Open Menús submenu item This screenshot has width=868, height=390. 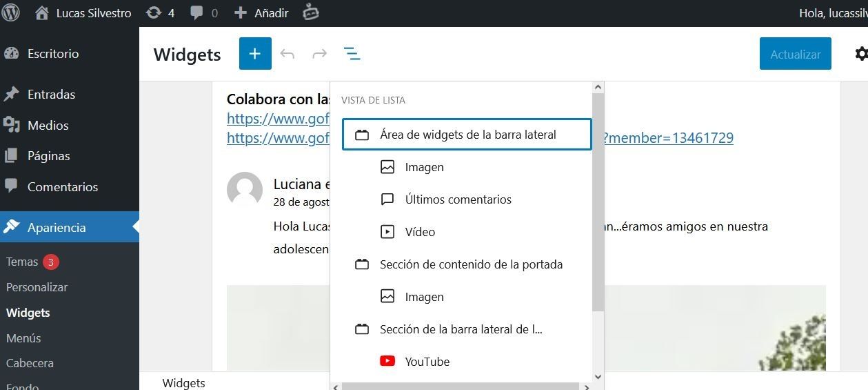pyautogui.click(x=23, y=338)
